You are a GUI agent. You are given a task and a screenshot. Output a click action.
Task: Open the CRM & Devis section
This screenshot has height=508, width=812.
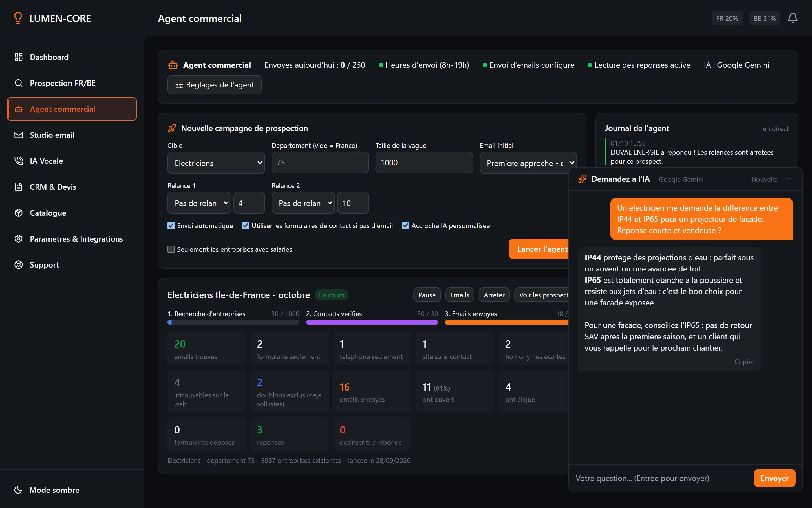pos(72,187)
